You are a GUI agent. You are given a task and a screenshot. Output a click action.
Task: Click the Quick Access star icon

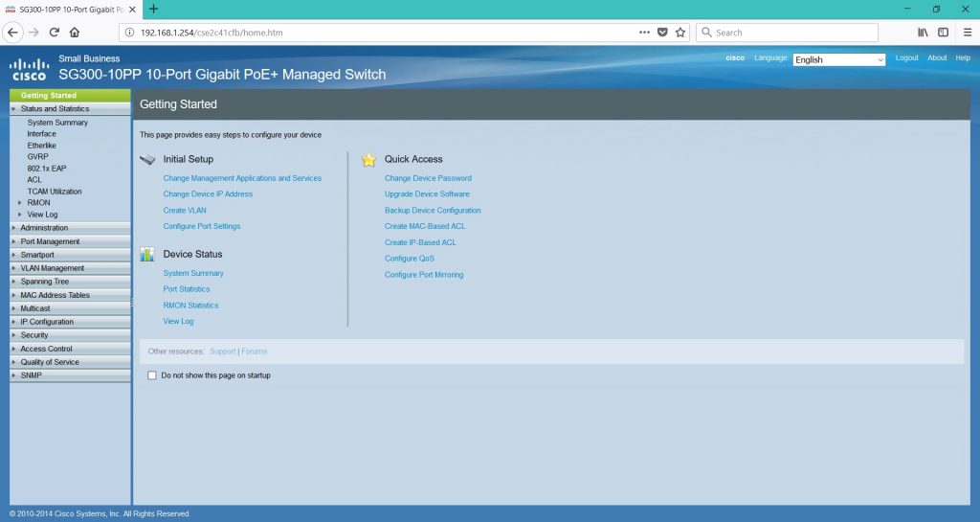pyautogui.click(x=368, y=159)
